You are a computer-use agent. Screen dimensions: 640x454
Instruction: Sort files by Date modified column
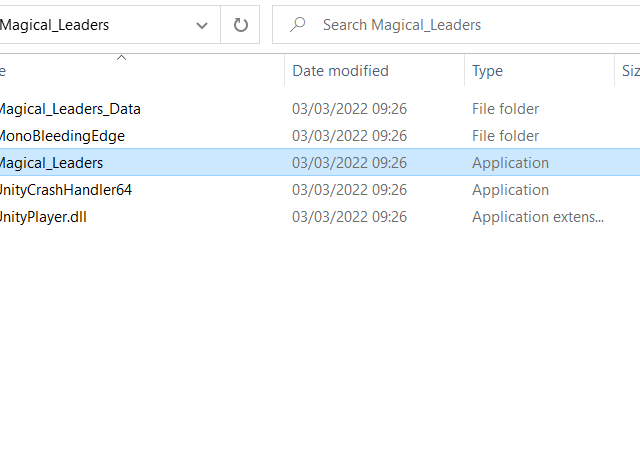340,71
